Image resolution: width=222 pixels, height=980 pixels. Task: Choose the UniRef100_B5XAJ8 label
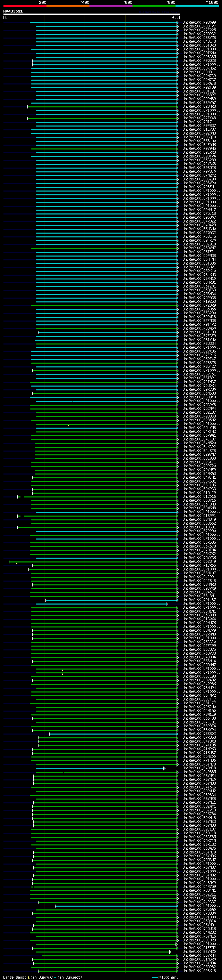(x=199, y=84)
